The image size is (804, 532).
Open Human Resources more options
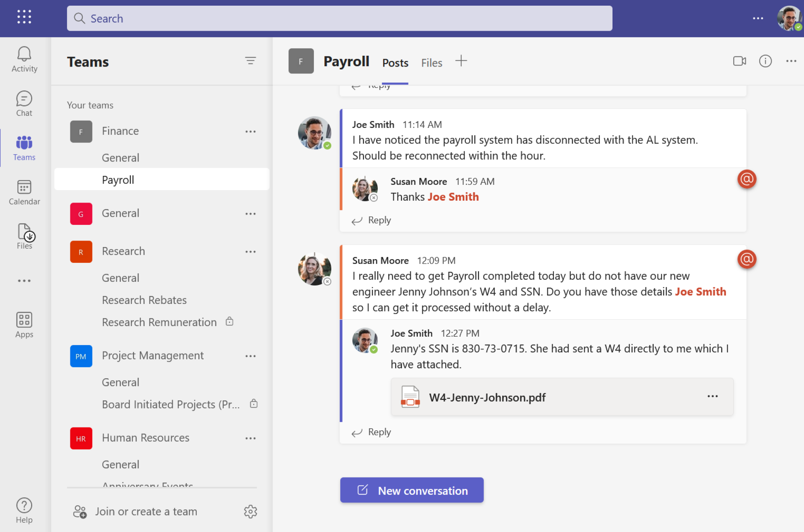[250, 438]
